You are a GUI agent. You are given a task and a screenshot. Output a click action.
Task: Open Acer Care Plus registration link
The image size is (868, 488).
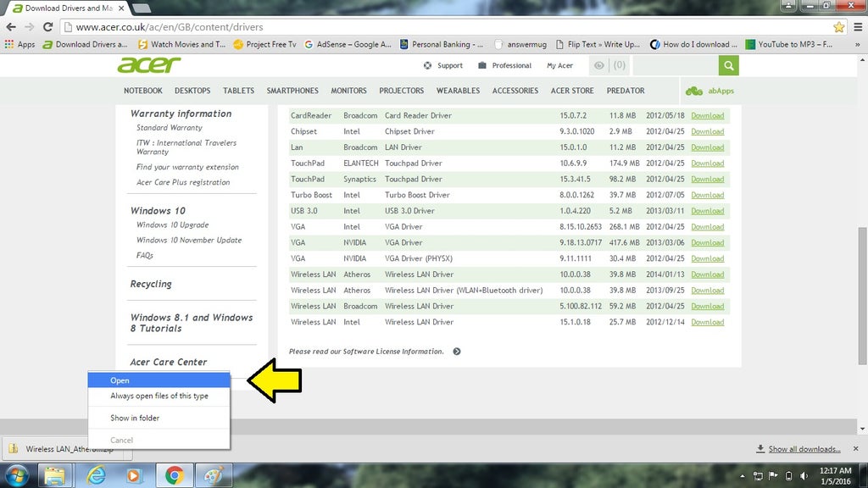click(x=183, y=182)
